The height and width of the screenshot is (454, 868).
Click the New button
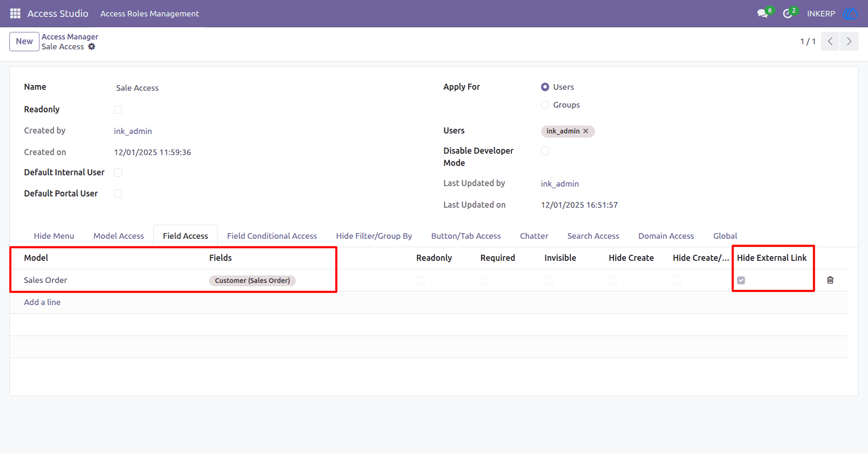(24, 41)
